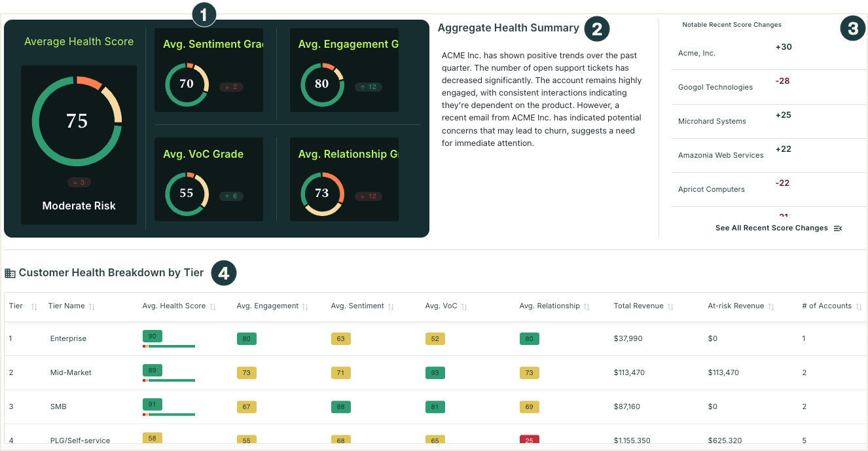This screenshot has width=868, height=451.
Task: Click sort icon for # of Accounts
Action: tap(858, 306)
